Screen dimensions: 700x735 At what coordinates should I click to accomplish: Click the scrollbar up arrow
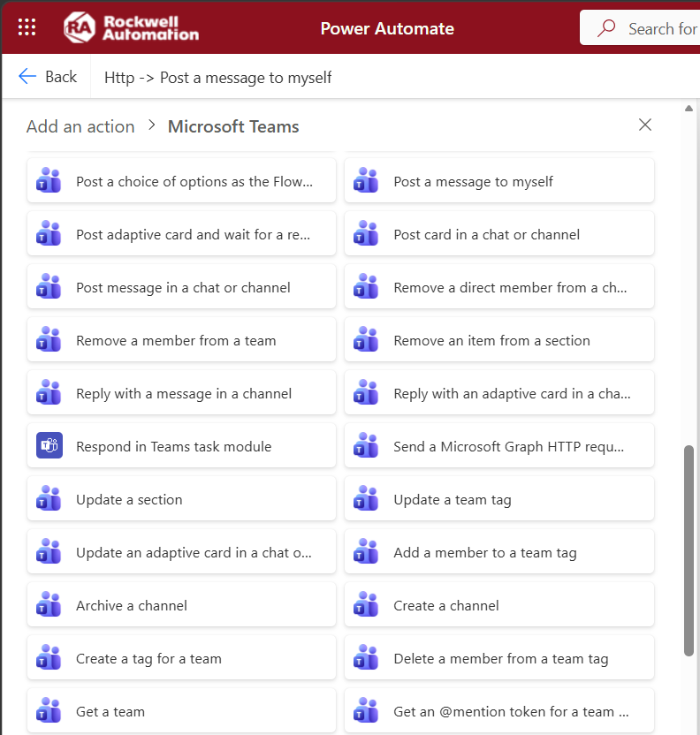[689, 109]
